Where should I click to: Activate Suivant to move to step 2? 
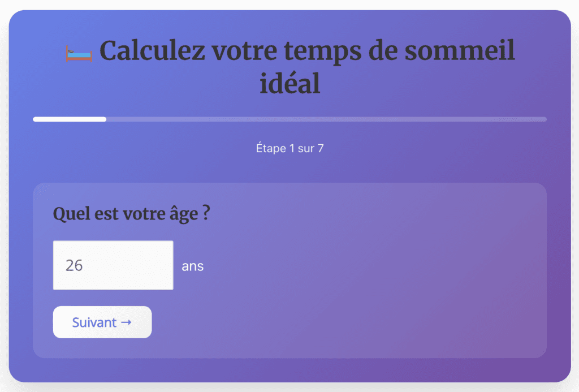(102, 322)
